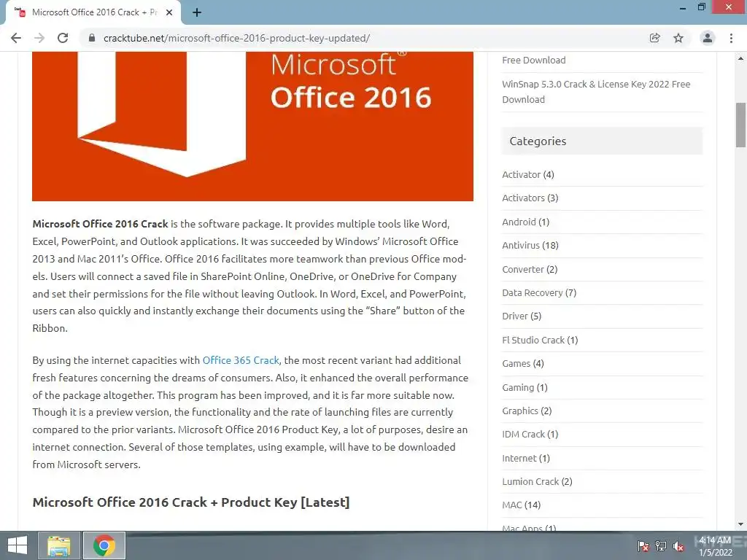
Task: Select the Microsoft Office 2016 Crack tab
Action: [93, 12]
